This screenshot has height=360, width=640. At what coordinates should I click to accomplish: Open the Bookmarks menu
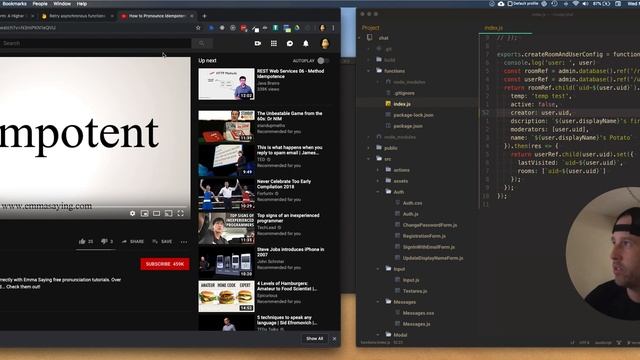pos(14,4)
